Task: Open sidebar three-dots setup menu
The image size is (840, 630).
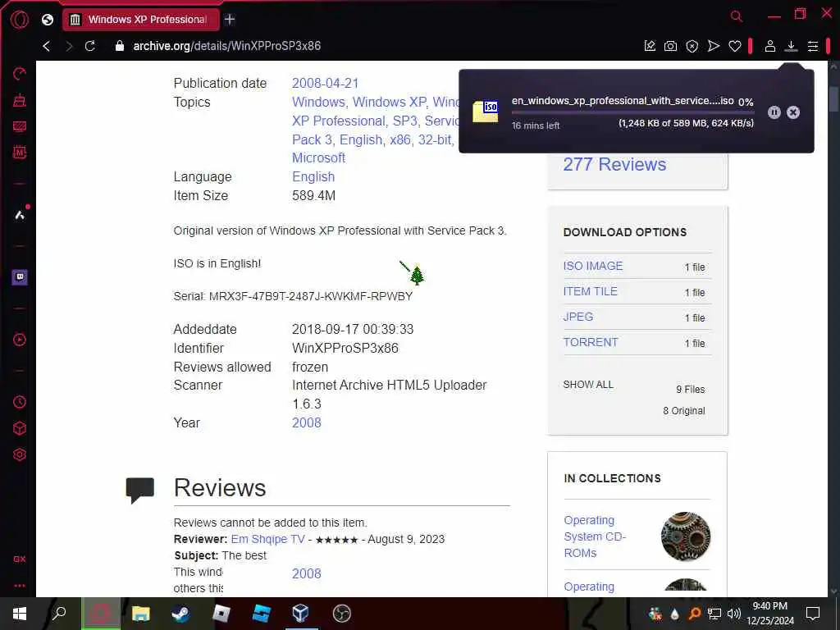Action: point(20,586)
